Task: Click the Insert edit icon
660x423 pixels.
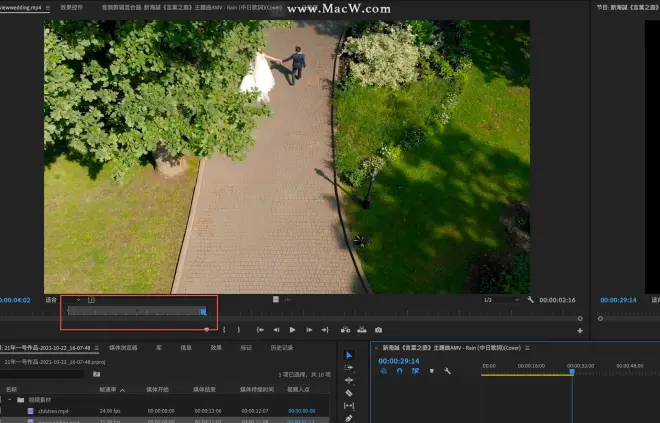Action: pyautogui.click(x=345, y=330)
